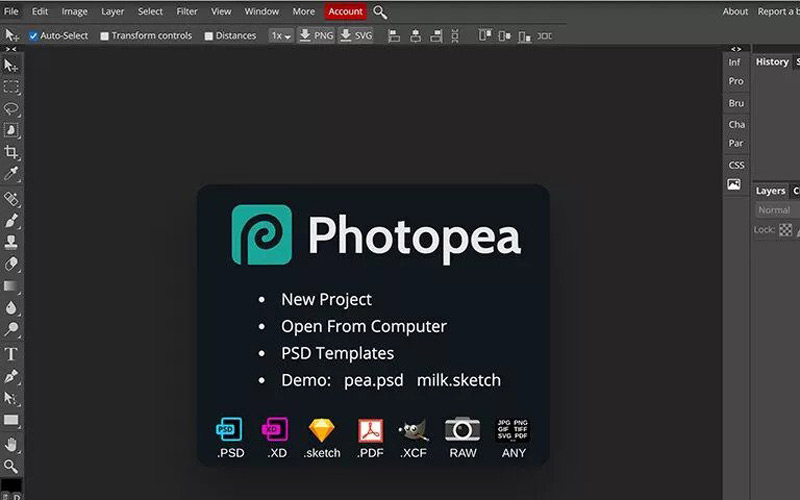Select the Brush tool
Screen dimensions: 800x500
pyautogui.click(x=11, y=220)
